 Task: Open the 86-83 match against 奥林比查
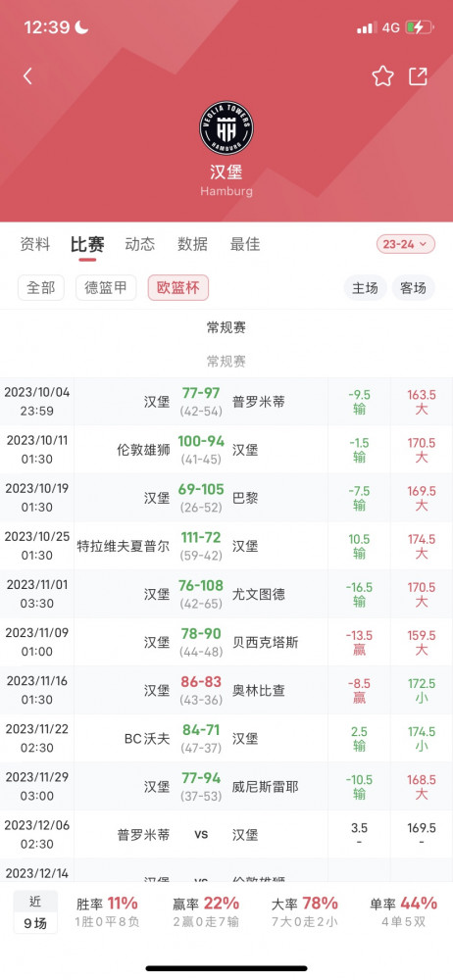[x=226, y=690]
